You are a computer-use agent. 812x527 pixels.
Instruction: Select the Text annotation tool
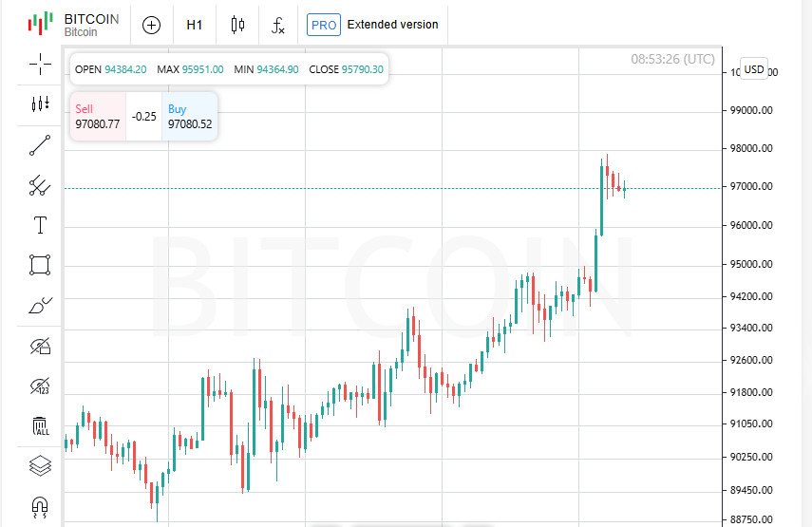(40, 225)
